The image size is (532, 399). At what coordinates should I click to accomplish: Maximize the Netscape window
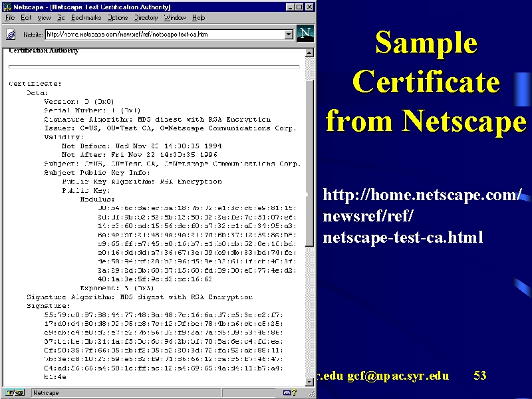pyautogui.click(x=299, y=7)
